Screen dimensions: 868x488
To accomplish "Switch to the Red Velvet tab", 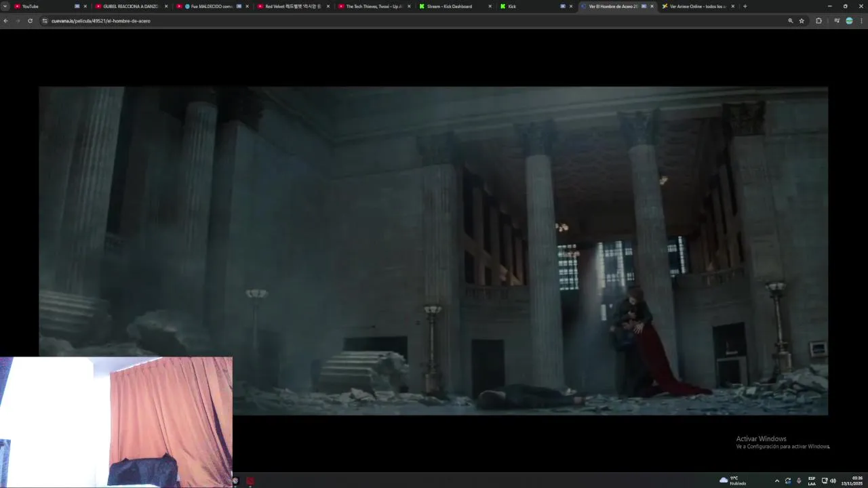I will 294,6.
